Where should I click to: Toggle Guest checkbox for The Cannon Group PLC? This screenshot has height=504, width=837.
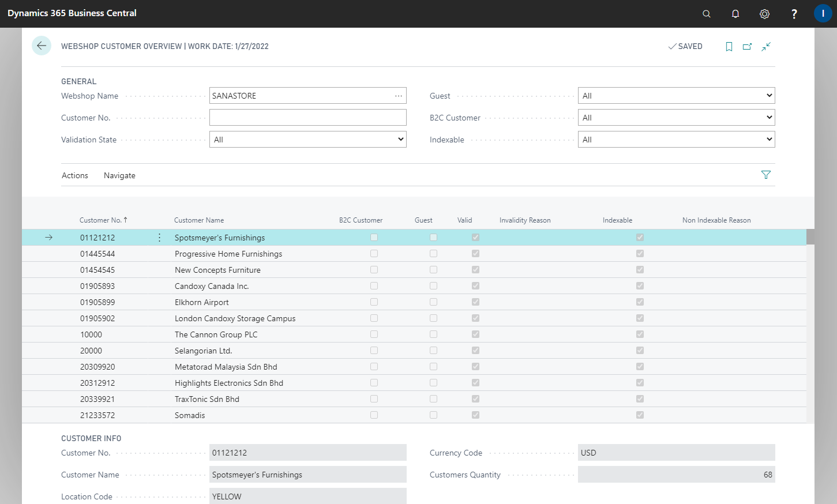(433, 334)
